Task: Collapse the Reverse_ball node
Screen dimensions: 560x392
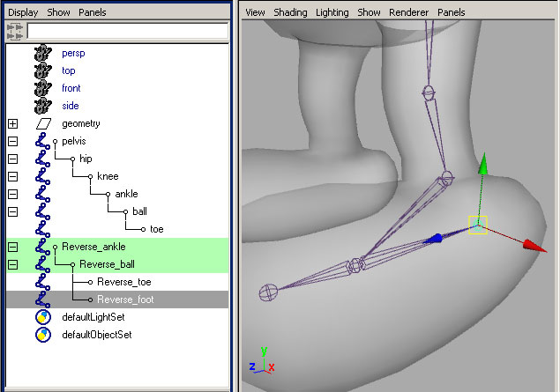Action: click(13, 264)
